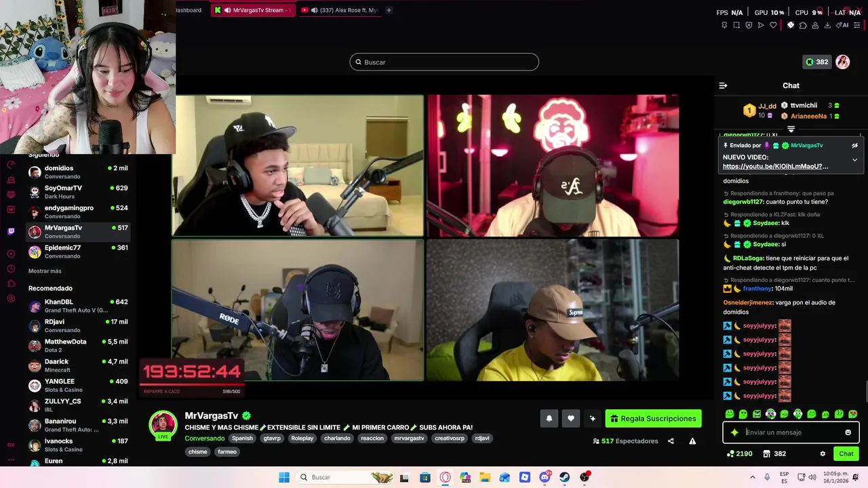
Task: Open a new browser tab with plus
Action: (x=389, y=10)
